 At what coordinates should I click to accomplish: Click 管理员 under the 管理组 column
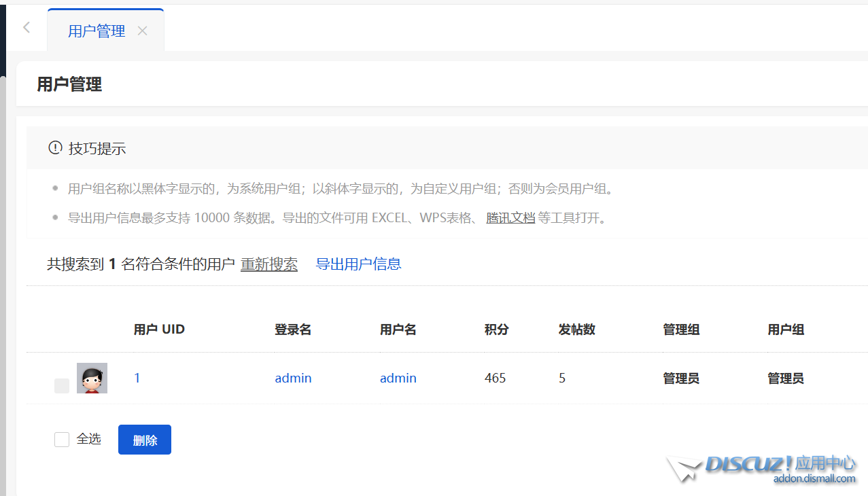point(680,378)
